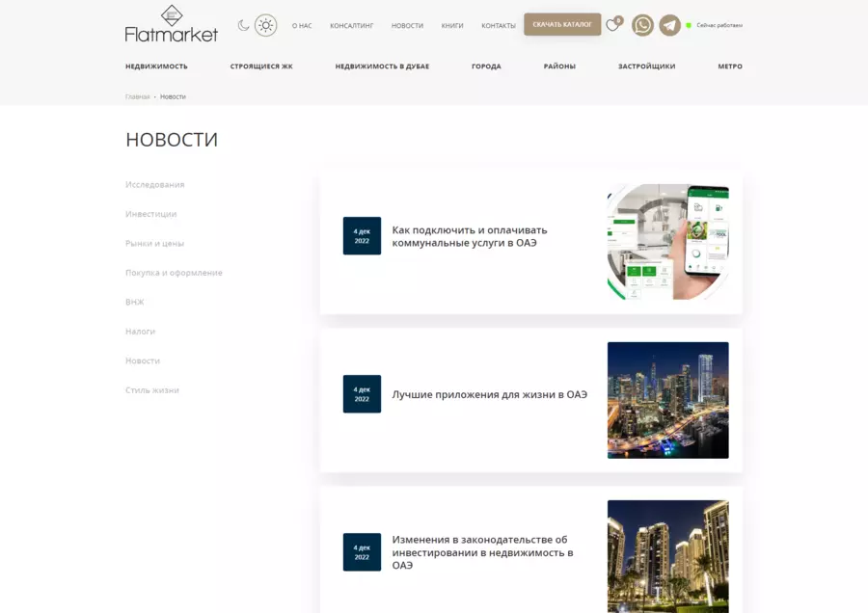Open the 'Консалтинг' menu item

point(351,26)
